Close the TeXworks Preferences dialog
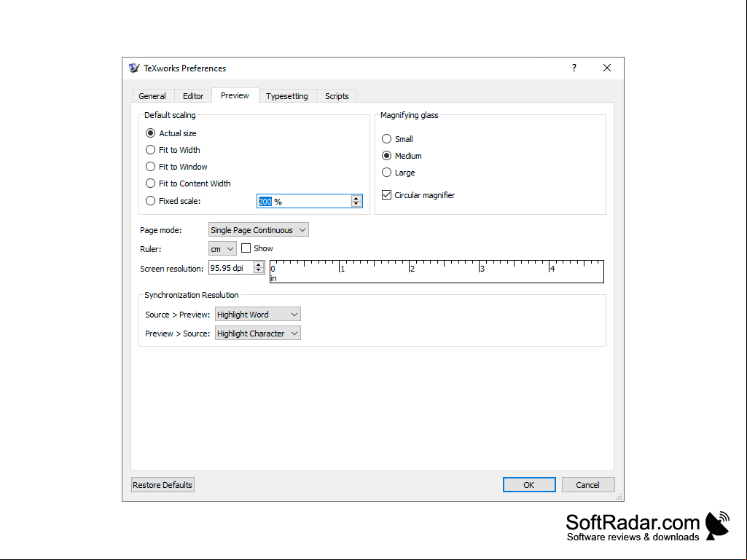The image size is (747, 560). coord(607,68)
